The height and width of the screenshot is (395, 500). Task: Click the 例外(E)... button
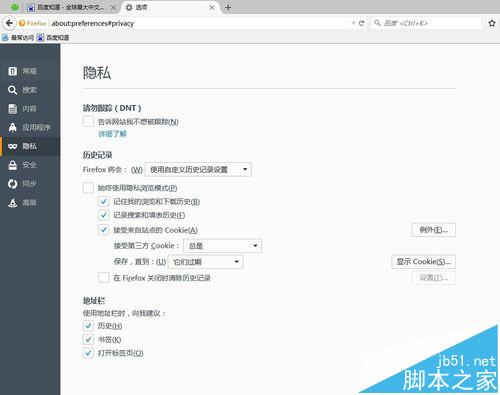point(434,230)
